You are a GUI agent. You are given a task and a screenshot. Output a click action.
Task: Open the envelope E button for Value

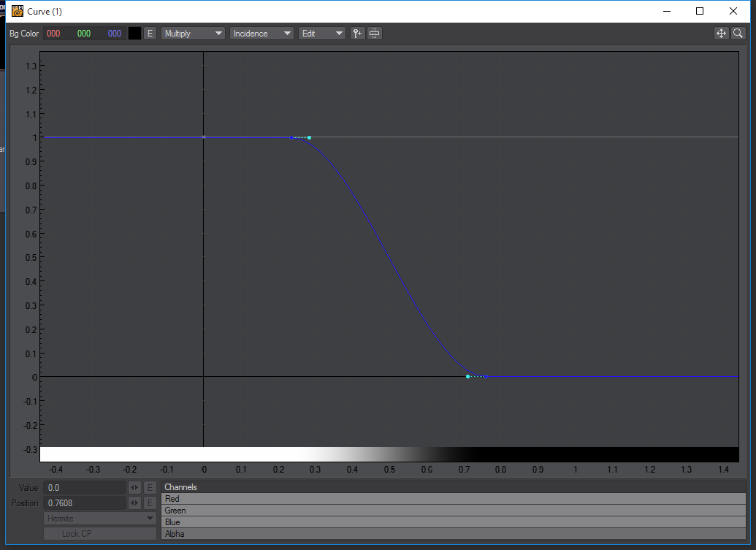(150, 488)
